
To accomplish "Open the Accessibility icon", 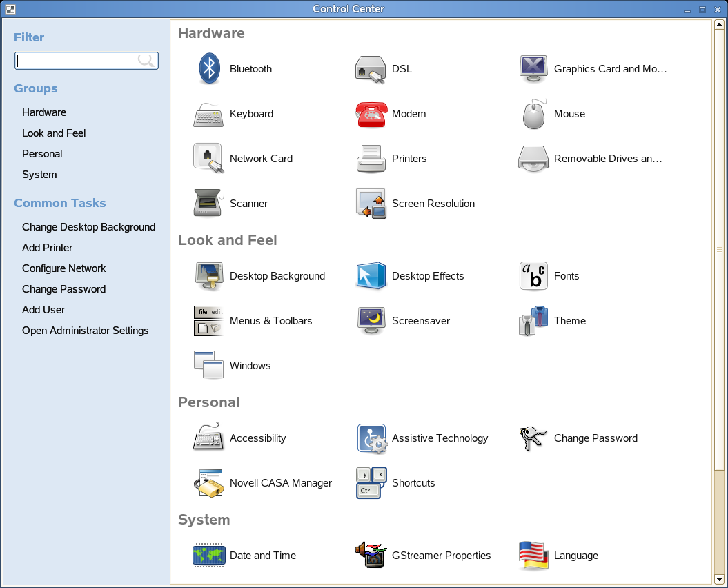I will pos(208,437).
